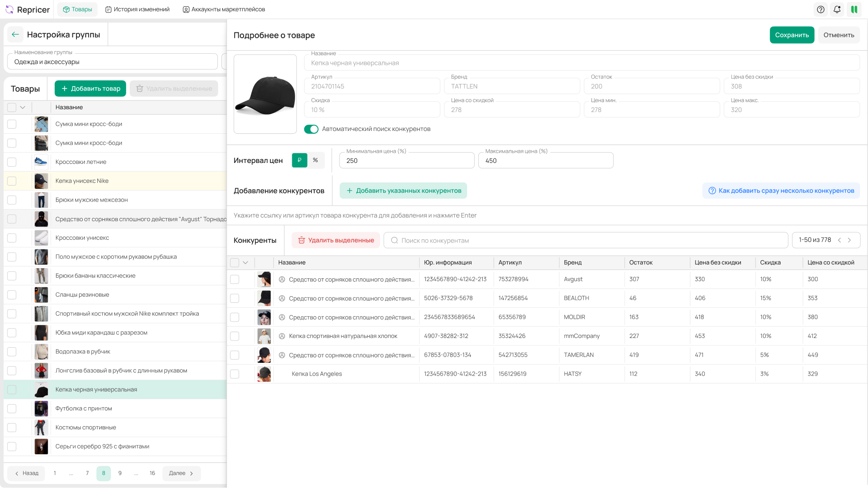Switch price interval to percent mode
Image resolution: width=868 pixels, height=488 pixels.
[x=315, y=160]
